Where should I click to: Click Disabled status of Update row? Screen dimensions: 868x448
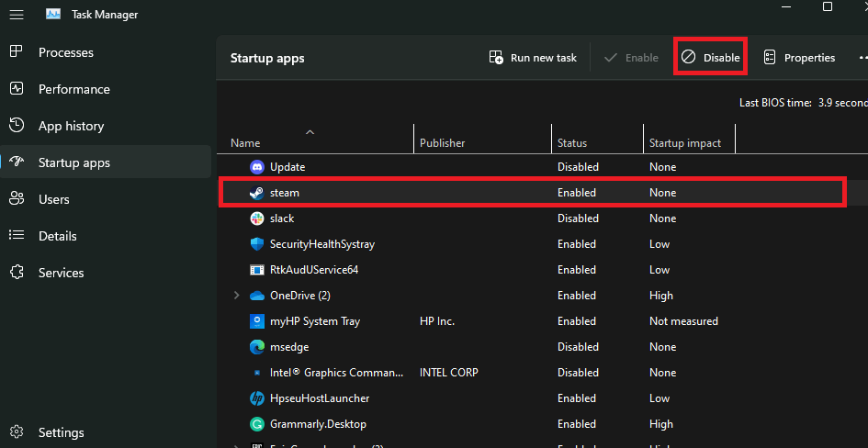pos(578,166)
